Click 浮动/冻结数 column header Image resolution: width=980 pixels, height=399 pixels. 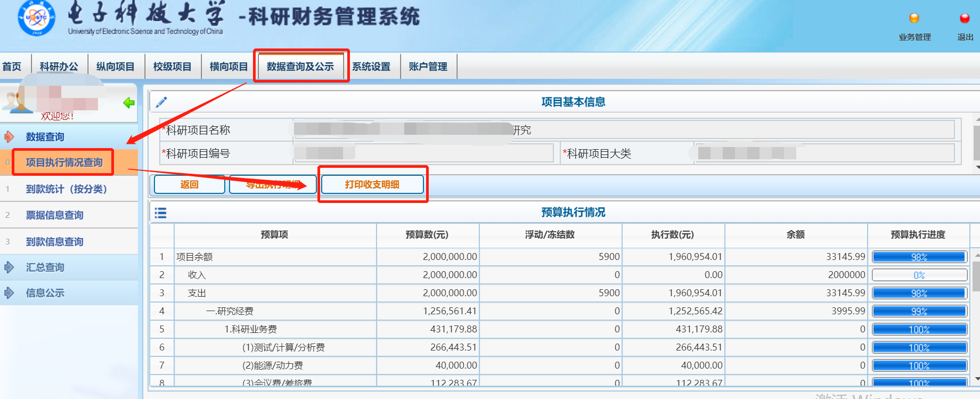pyautogui.click(x=550, y=235)
